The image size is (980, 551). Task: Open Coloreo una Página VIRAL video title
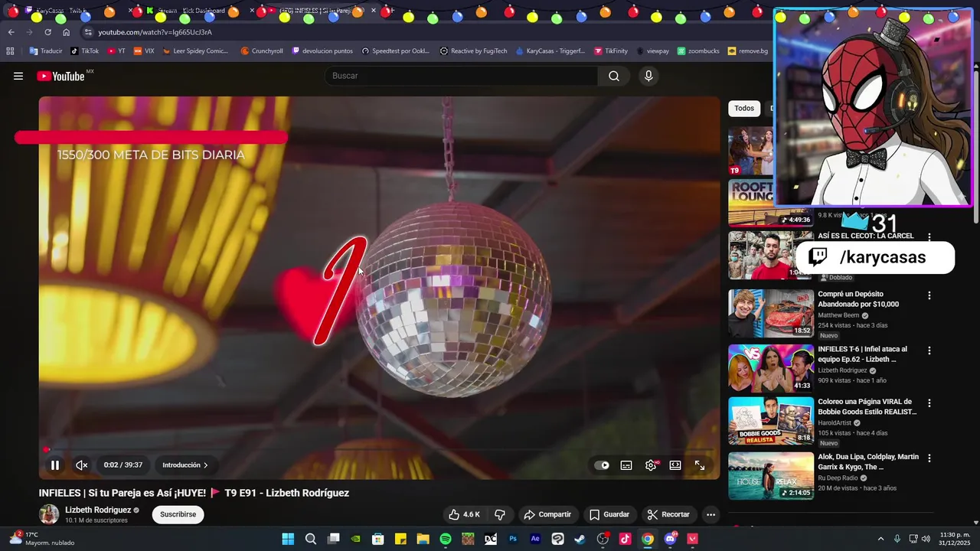(867, 407)
